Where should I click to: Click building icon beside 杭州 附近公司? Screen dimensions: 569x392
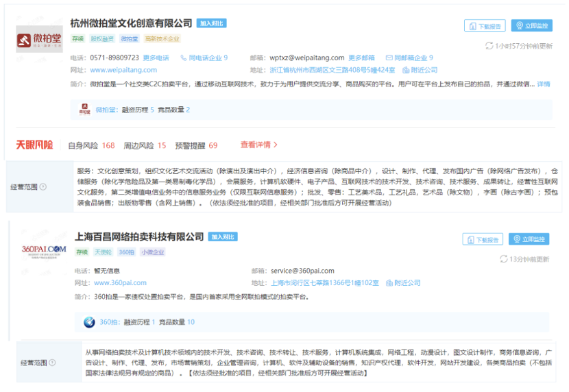click(406, 70)
